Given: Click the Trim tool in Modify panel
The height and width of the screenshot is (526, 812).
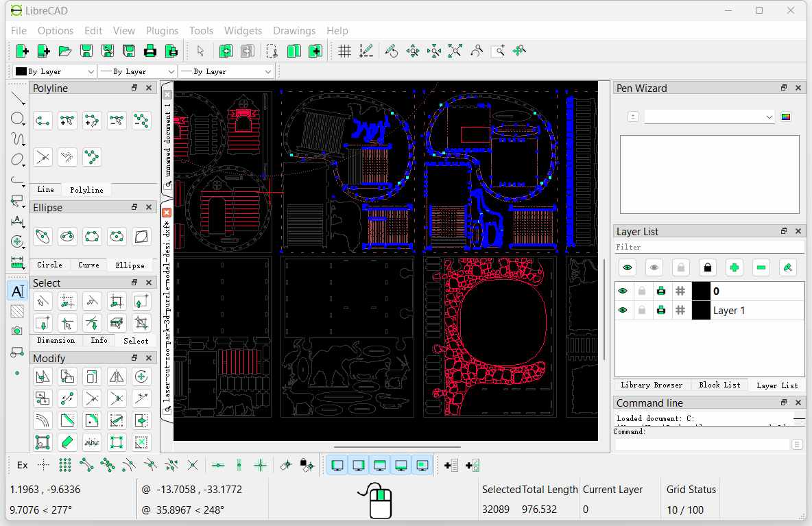Looking at the screenshot, I should tap(92, 398).
